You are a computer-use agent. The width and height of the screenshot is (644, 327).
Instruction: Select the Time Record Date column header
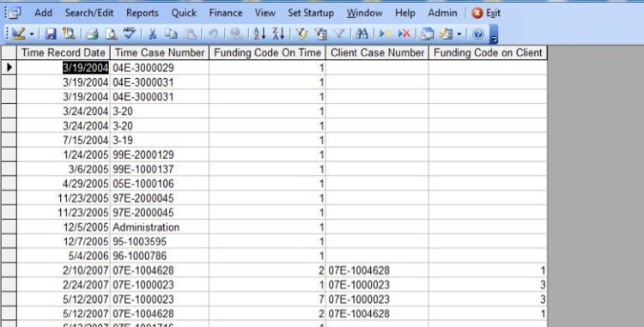click(64, 52)
